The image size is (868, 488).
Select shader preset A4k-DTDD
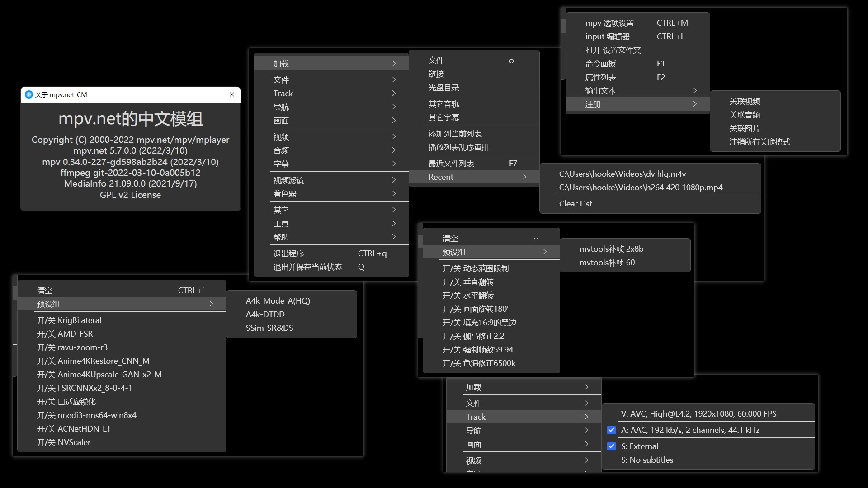[292, 314]
